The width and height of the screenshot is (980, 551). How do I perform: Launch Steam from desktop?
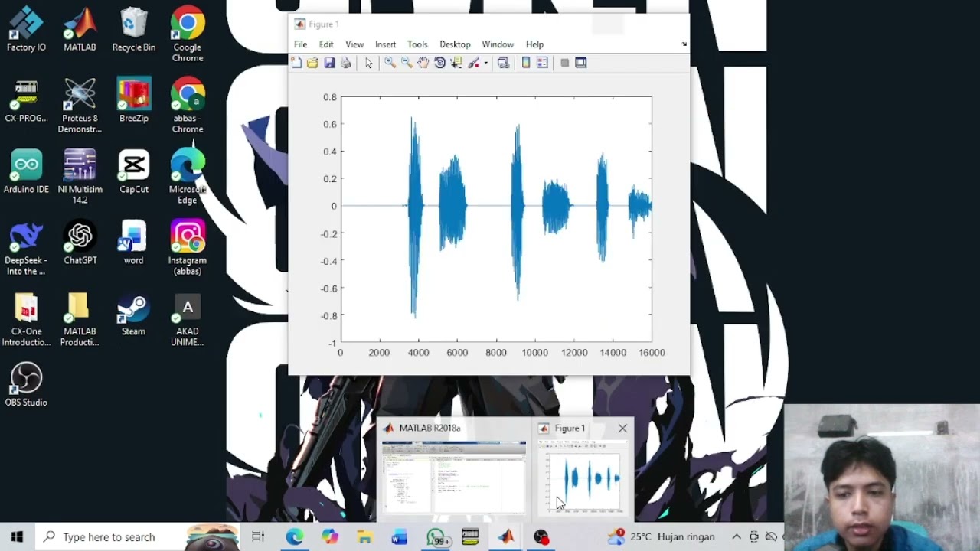click(134, 314)
